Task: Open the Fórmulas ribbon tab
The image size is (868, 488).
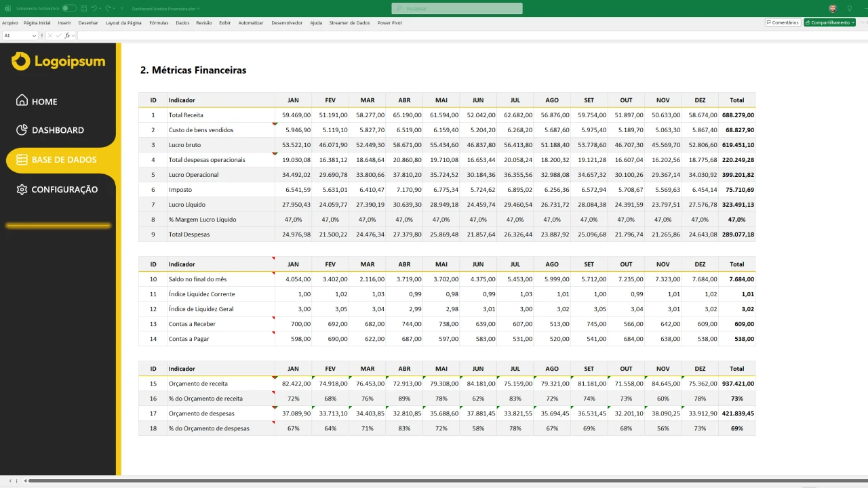Action: click(159, 22)
